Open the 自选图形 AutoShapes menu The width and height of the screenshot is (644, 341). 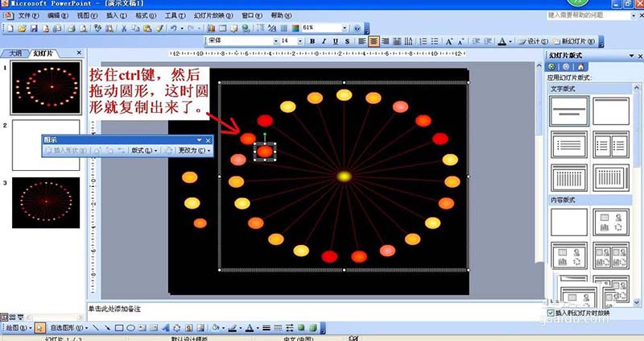click(68, 328)
